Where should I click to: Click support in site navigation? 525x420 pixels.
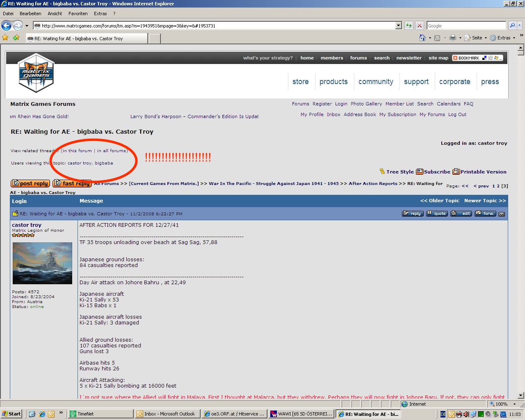(x=416, y=82)
